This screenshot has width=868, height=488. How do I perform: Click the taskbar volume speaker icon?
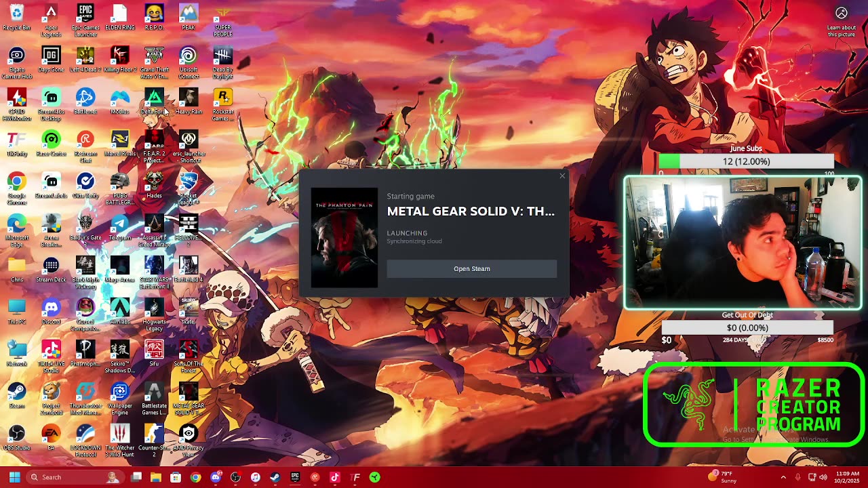click(x=823, y=477)
